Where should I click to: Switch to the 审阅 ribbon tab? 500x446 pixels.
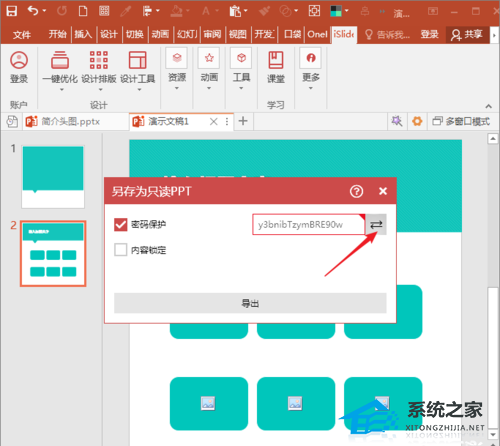tap(212, 34)
